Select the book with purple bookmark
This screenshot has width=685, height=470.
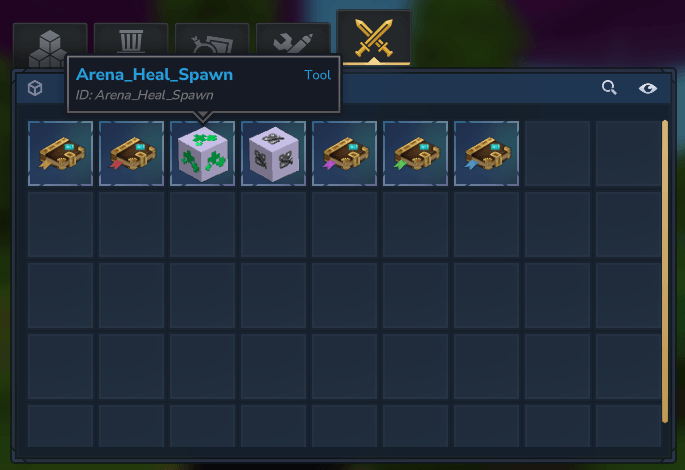[x=344, y=153]
